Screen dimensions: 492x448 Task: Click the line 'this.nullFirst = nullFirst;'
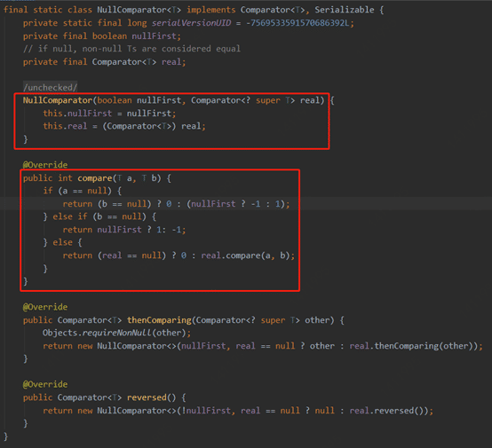coord(109,114)
